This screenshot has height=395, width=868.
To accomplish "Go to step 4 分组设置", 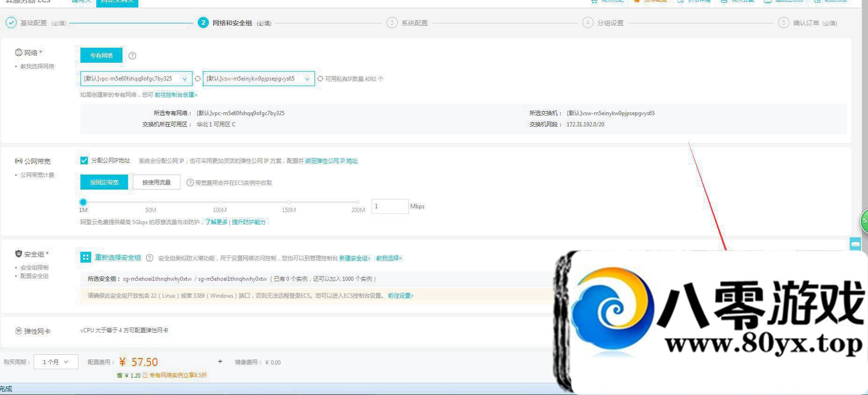I will click(x=603, y=22).
